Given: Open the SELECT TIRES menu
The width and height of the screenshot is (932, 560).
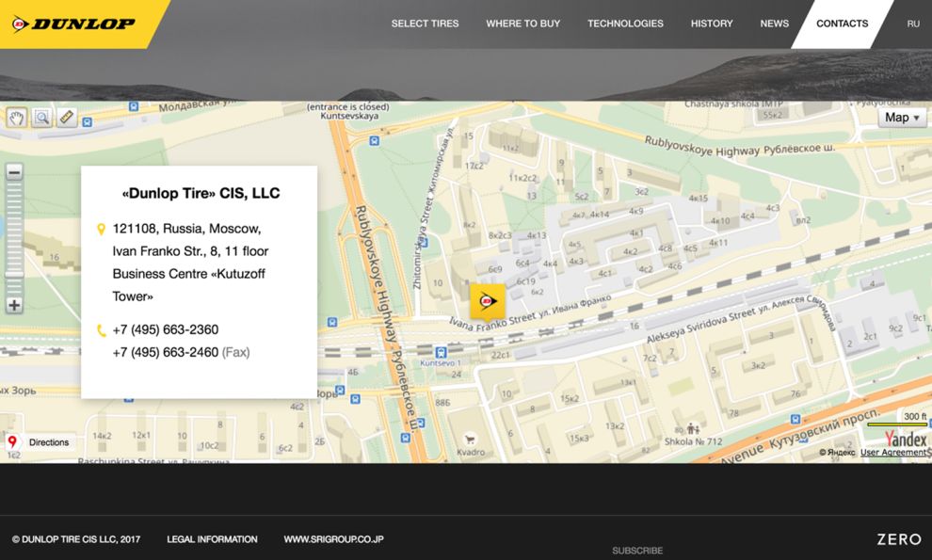Looking at the screenshot, I should click(x=425, y=24).
